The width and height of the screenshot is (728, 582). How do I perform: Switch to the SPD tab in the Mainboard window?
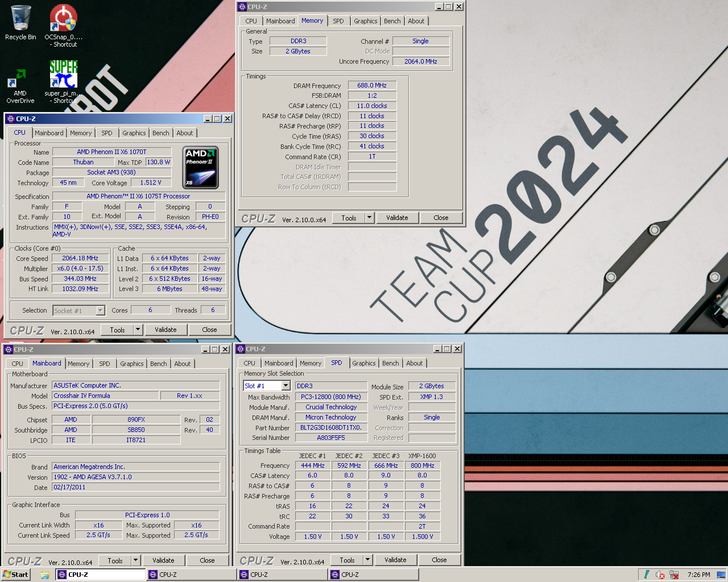(x=105, y=364)
